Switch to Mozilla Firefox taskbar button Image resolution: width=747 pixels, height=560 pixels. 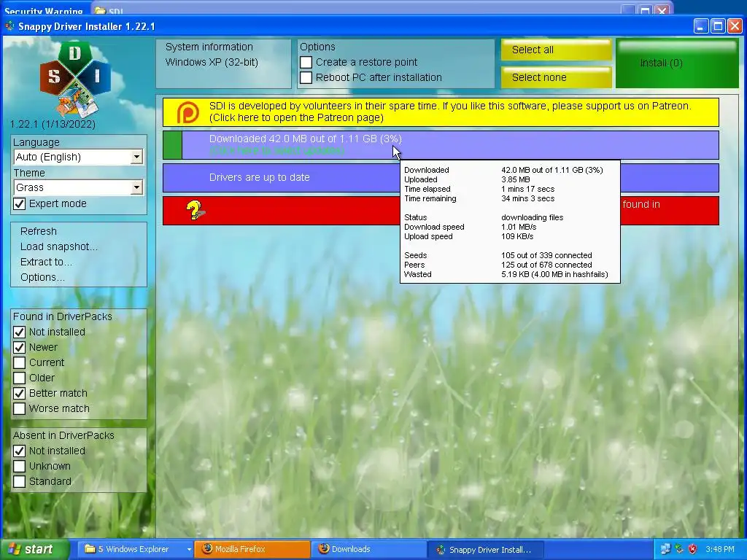(252, 549)
